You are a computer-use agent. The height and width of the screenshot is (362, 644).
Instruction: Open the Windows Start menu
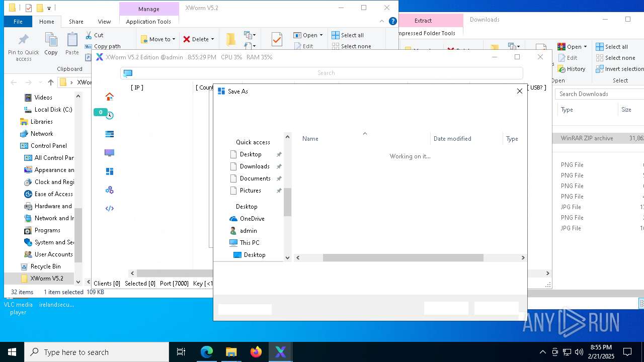pos(12,352)
